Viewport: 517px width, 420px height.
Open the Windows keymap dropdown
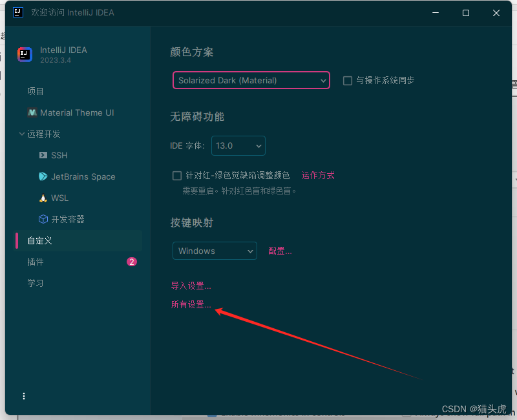[x=215, y=251]
